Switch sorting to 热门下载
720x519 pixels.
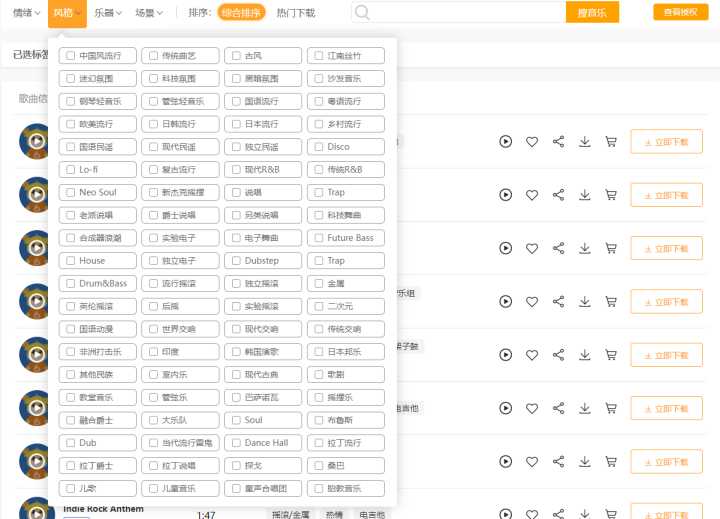pos(295,13)
